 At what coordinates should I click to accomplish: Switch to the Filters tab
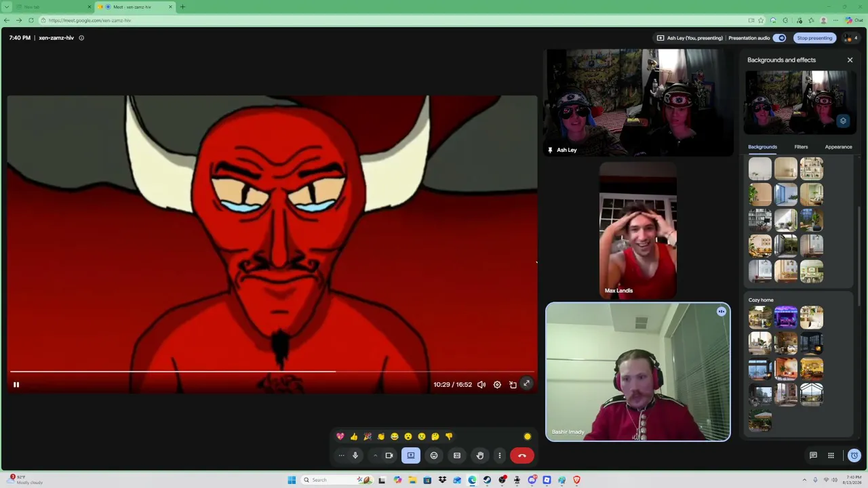(801, 147)
